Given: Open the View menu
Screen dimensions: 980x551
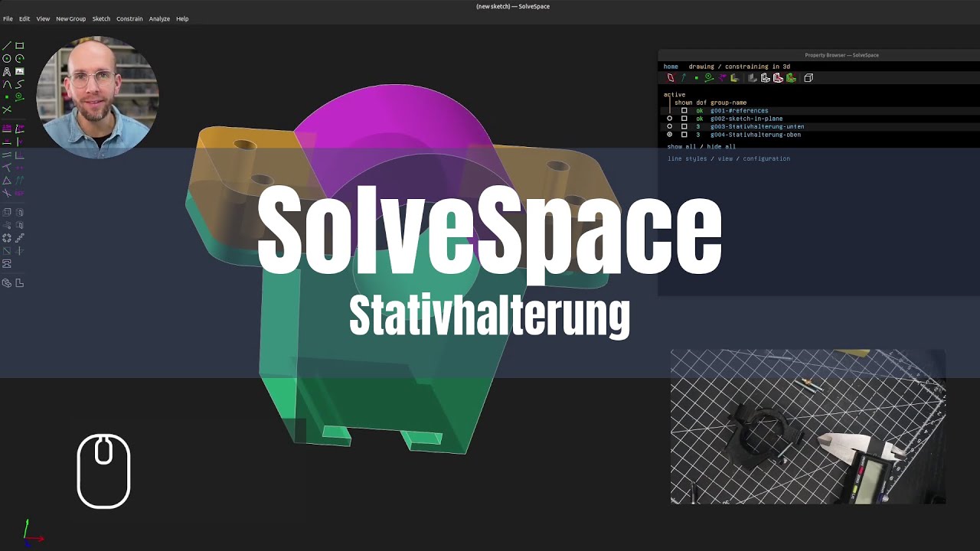Looking at the screenshot, I should pos(43,18).
